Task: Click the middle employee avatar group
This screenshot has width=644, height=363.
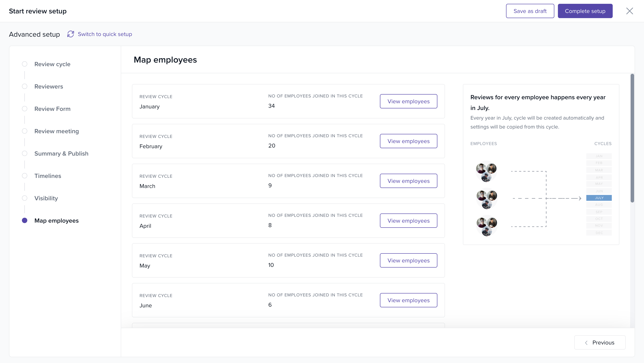Action: click(487, 199)
